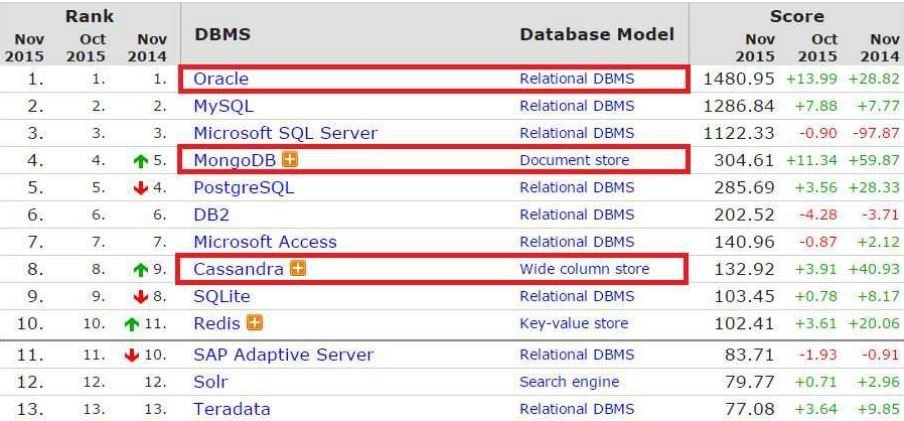
Task: Click the green up arrow in Cassandra row
Action: coord(141,270)
